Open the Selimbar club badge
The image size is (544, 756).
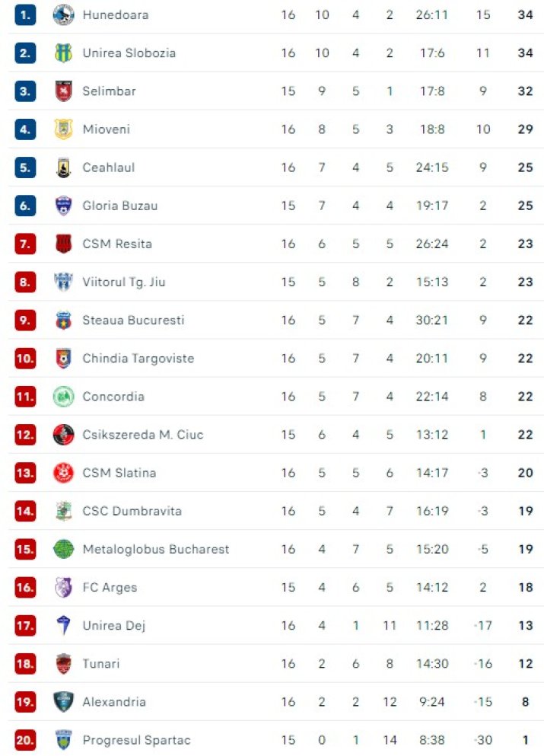(x=63, y=91)
